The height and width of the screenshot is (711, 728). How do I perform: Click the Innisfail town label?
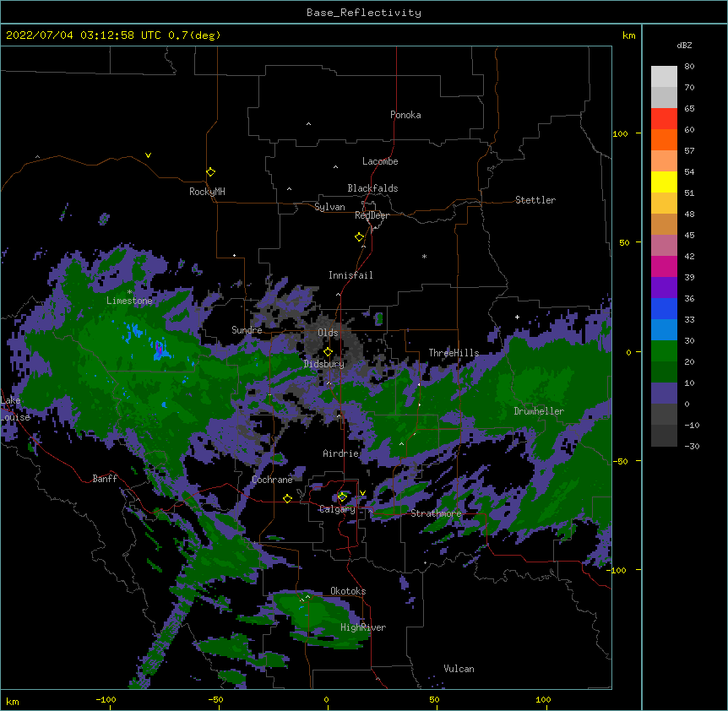[350, 275]
